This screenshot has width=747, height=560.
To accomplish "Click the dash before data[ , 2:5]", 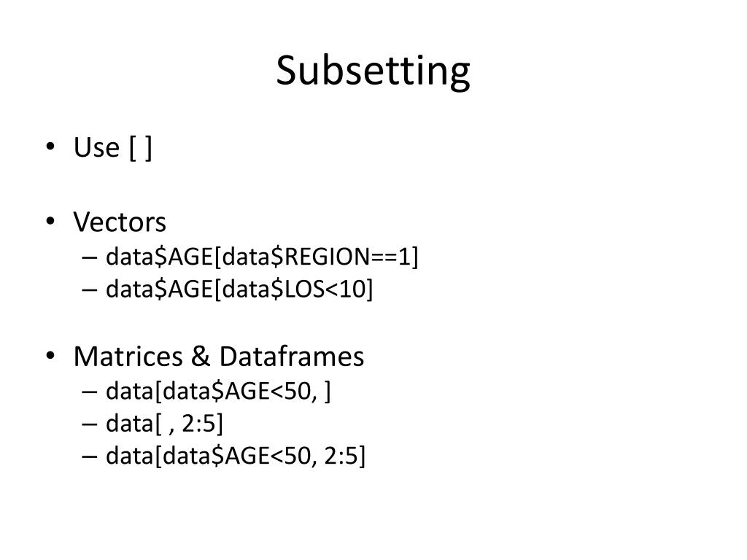I will click(90, 424).
